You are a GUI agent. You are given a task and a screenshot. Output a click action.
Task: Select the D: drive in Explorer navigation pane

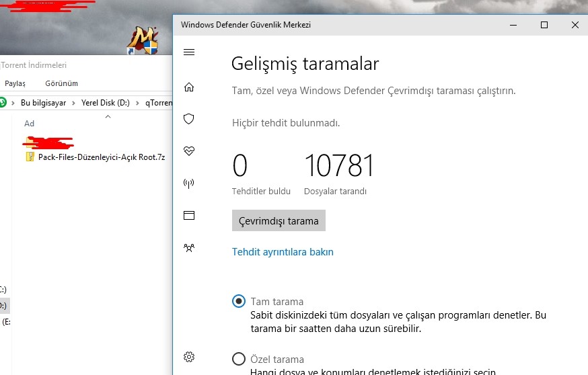point(4,306)
